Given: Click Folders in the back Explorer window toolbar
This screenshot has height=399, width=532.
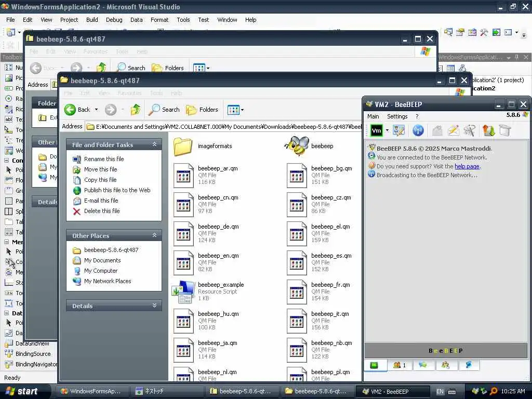Looking at the screenshot, I should click(168, 68).
